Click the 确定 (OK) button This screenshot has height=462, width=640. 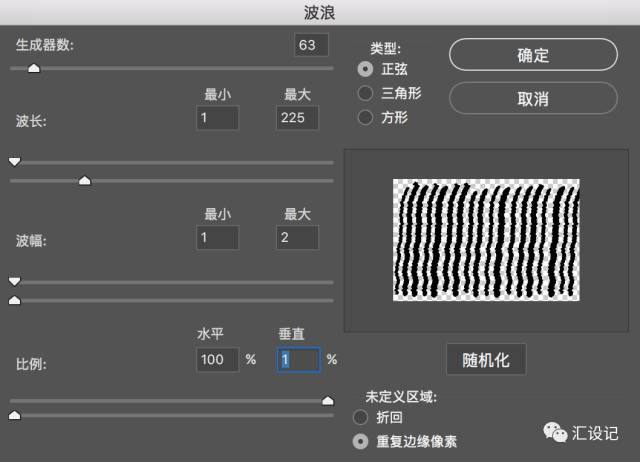(532, 55)
